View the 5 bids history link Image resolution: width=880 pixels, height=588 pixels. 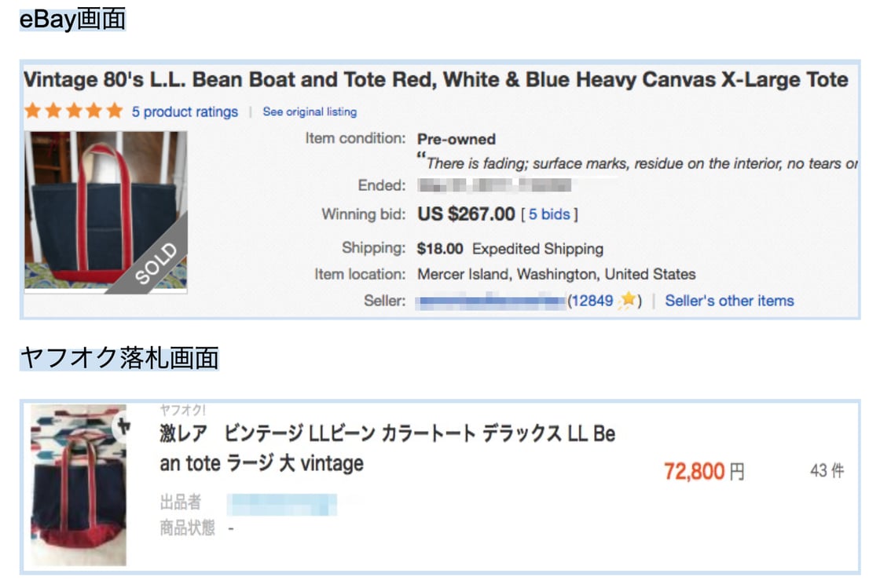[549, 214]
